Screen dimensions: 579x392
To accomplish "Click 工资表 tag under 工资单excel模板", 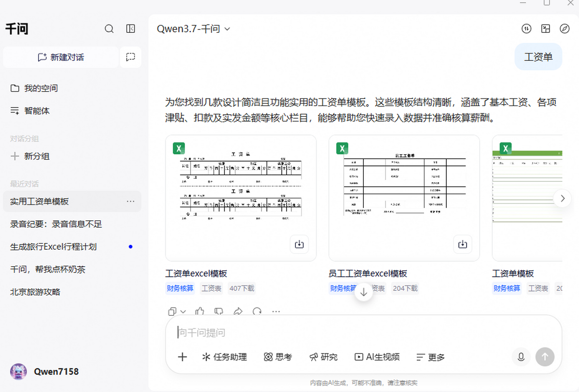I will click(x=211, y=288).
